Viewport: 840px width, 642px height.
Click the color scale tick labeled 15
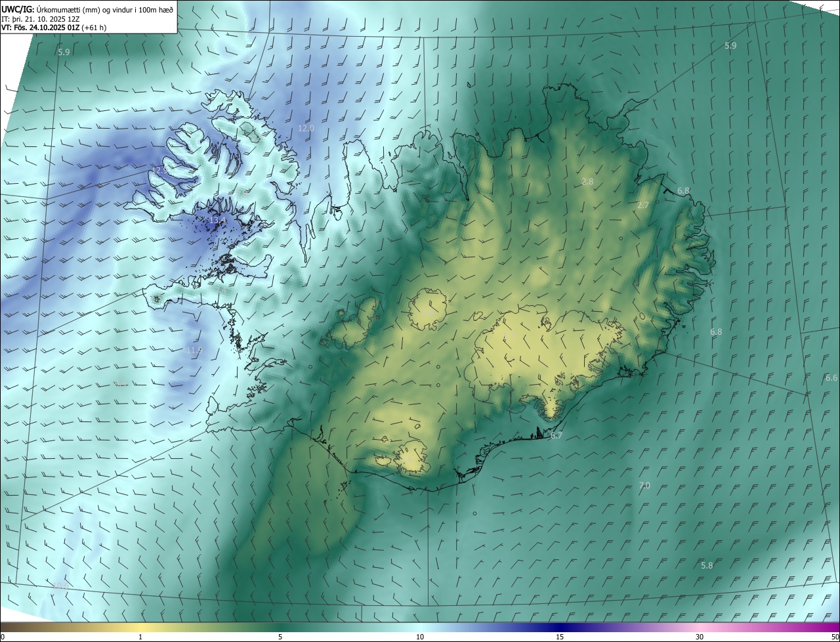[560, 637]
